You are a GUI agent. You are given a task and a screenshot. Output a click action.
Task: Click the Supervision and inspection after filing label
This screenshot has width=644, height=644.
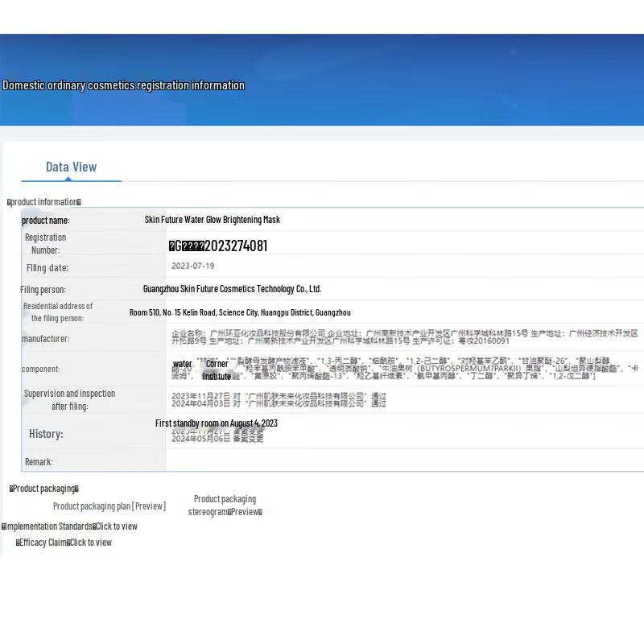(69, 400)
